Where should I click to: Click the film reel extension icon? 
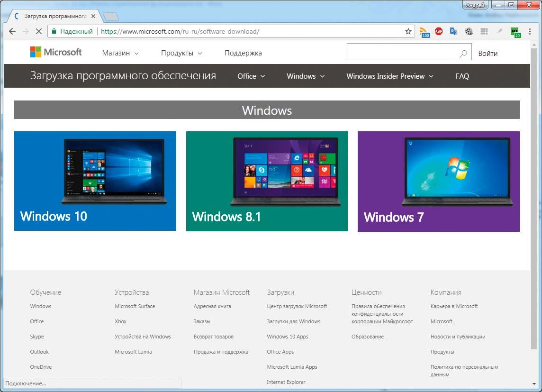coord(469,32)
